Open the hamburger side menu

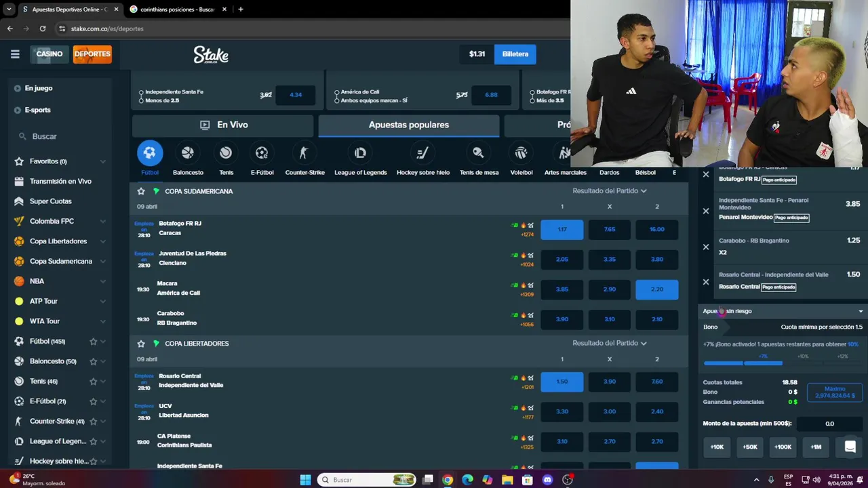tap(15, 54)
